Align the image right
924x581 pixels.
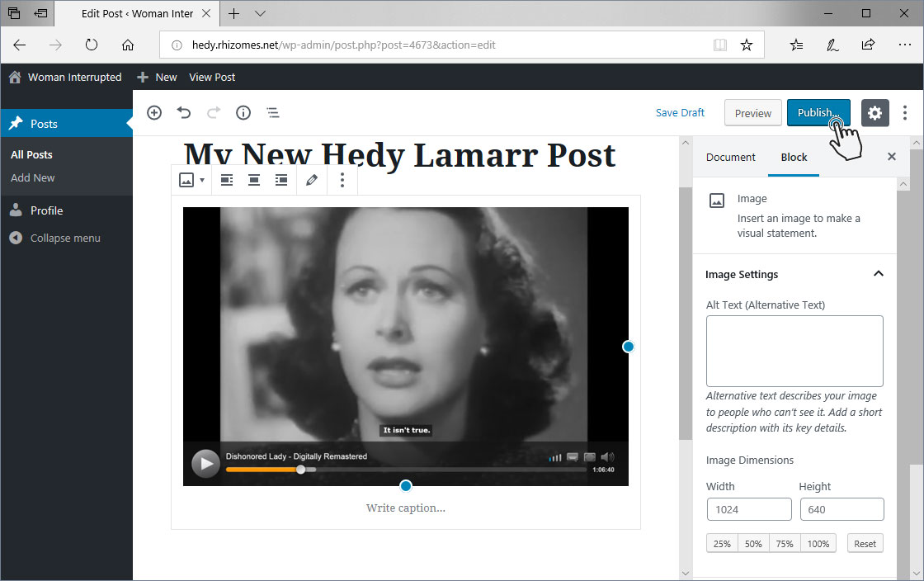point(281,180)
